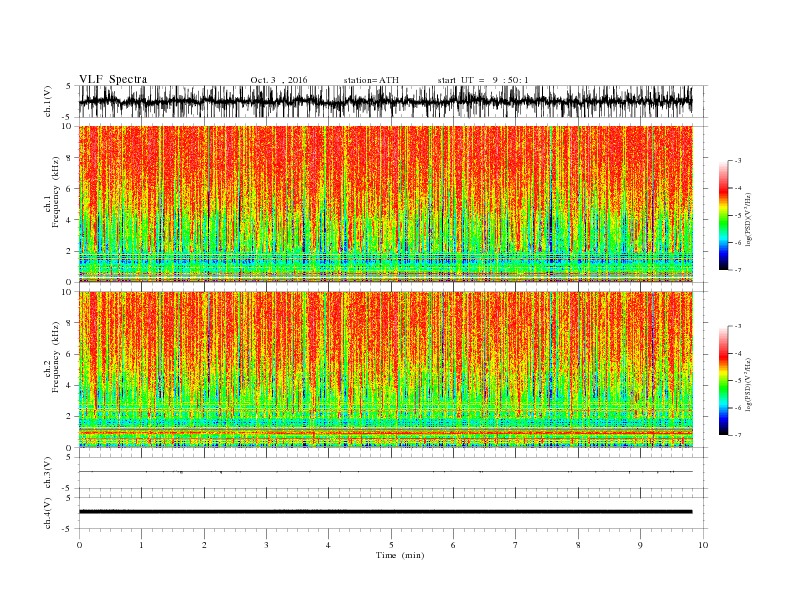Click the "ch.3(V)" axis label
Screen dimensions: 792x612
pyautogui.click(x=48, y=472)
